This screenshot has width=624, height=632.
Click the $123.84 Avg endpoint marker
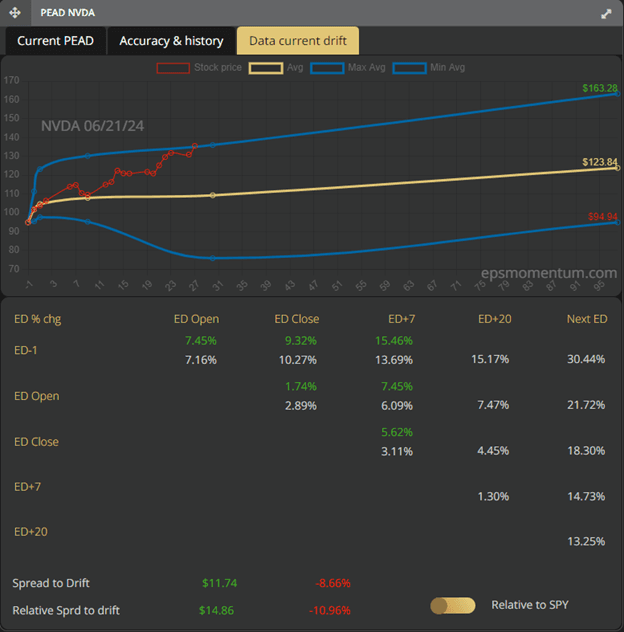pyautogui.click(x=618, y=168)
